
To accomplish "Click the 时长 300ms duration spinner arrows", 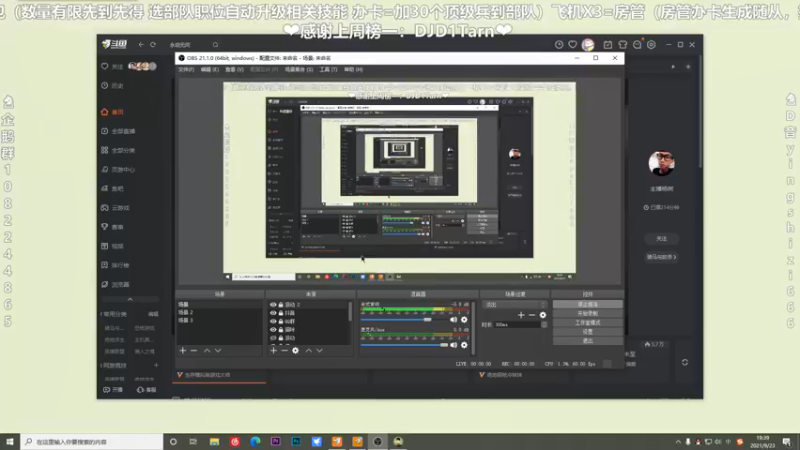I will tap(544, 324).
